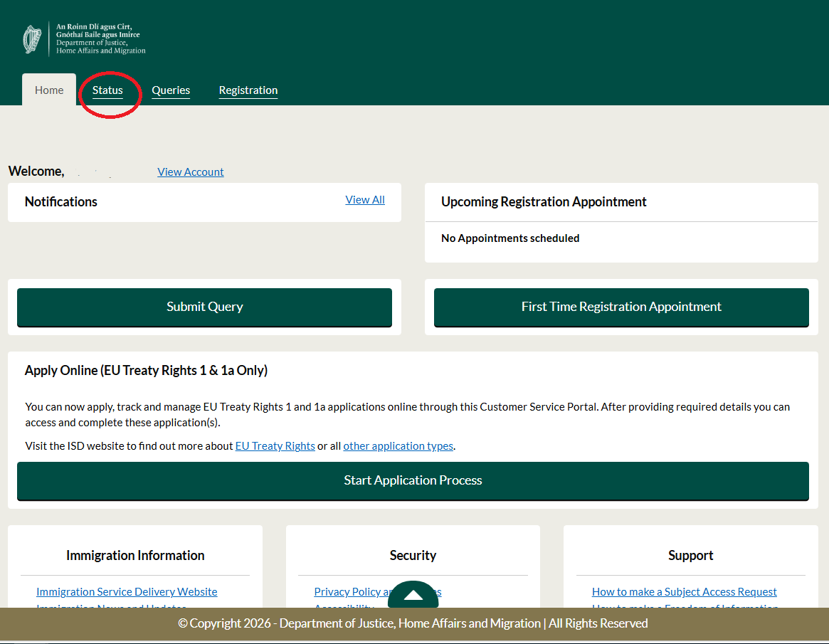This screenshot has height=644, width=829.
Task: Open the Queries tab
Action: (171, 90)
